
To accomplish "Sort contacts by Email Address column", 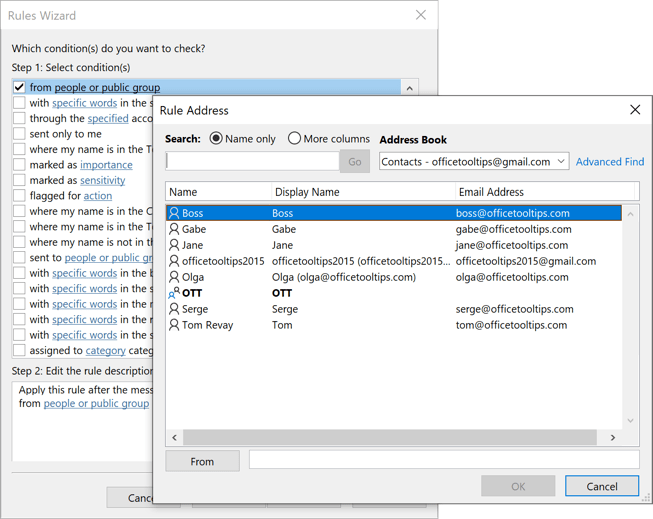I will point(490,192).
